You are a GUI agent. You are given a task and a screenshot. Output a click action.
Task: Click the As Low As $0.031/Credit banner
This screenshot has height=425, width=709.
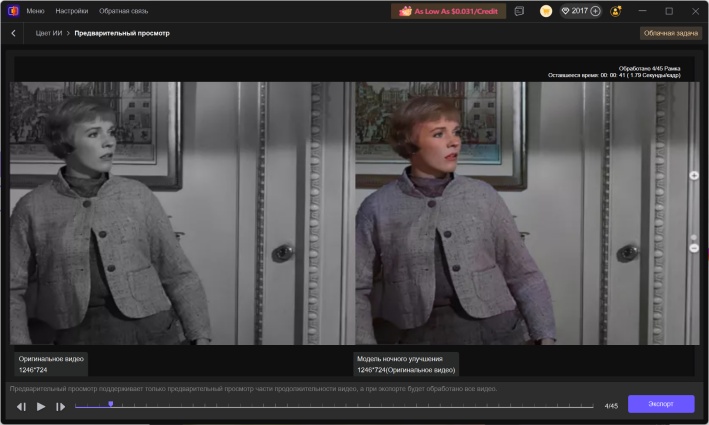click(448, 11)
